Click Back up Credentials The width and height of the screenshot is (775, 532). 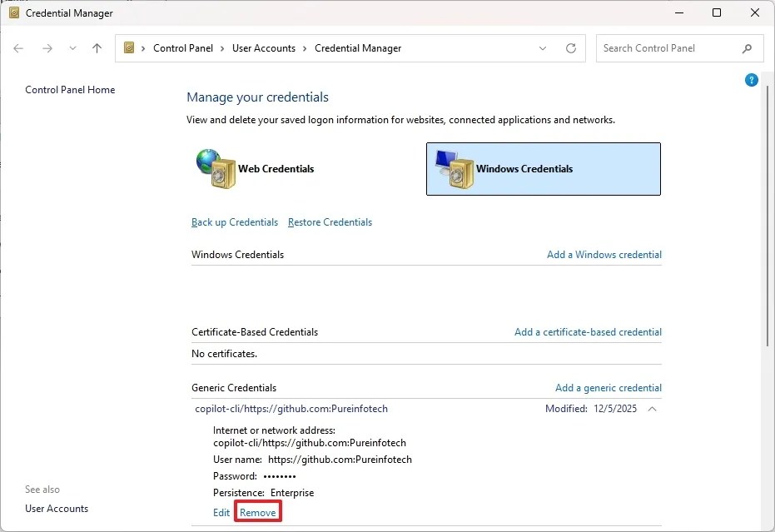tap(234, 222)
